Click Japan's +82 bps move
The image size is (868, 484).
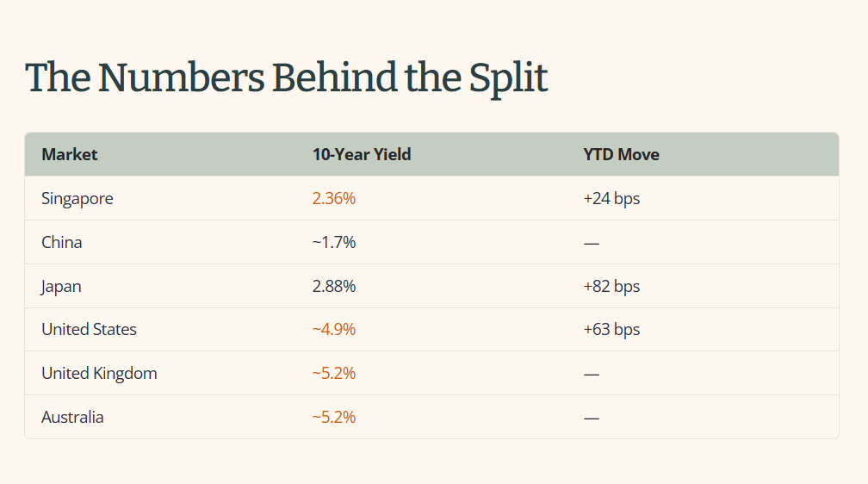(x=611, y=287)
